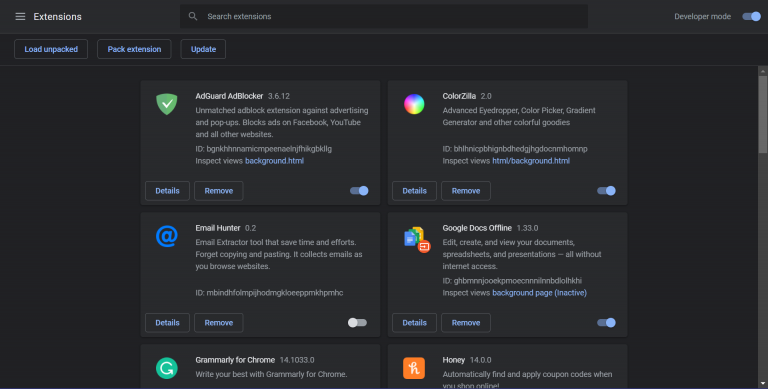Click Google Docs Offline version 1.33.0

pyautogui.click(x=528, y=228)
